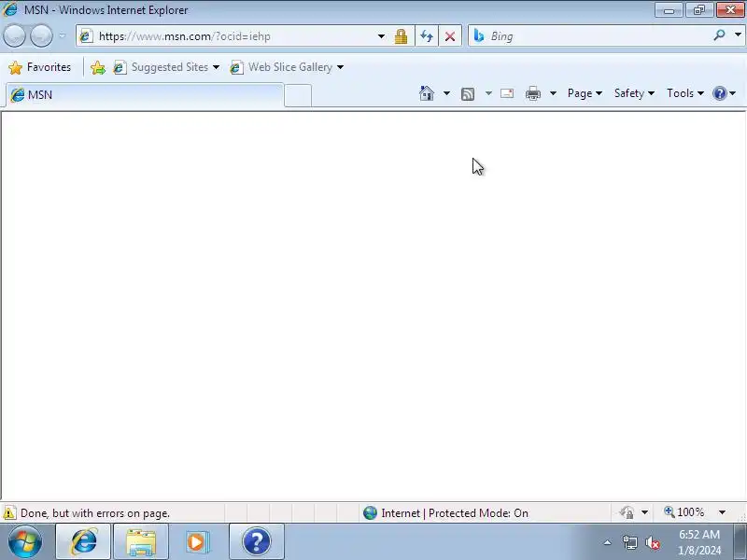Click the Refresh page button
The height and width of the screenshot is (560, 747).
point(427,36)
